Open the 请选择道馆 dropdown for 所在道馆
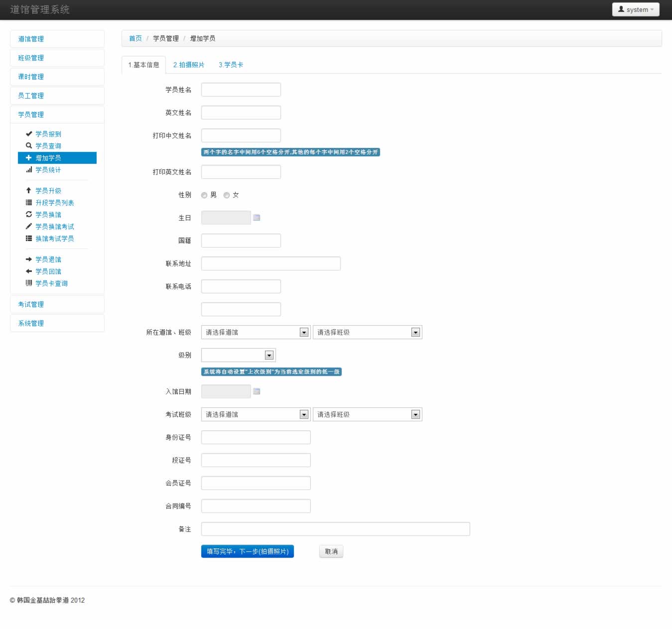The image size is (672, 629). pyautogui.click(x=256, y=332)
